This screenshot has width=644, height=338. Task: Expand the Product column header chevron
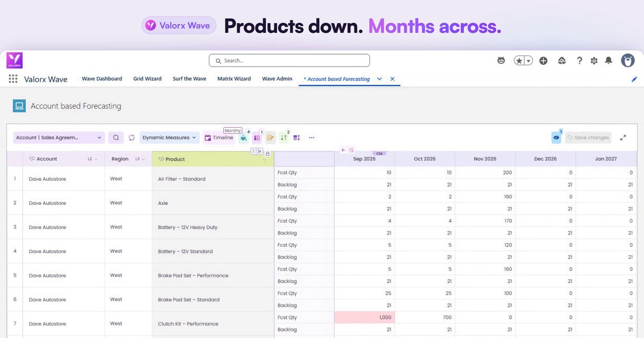tap(264, 160)
